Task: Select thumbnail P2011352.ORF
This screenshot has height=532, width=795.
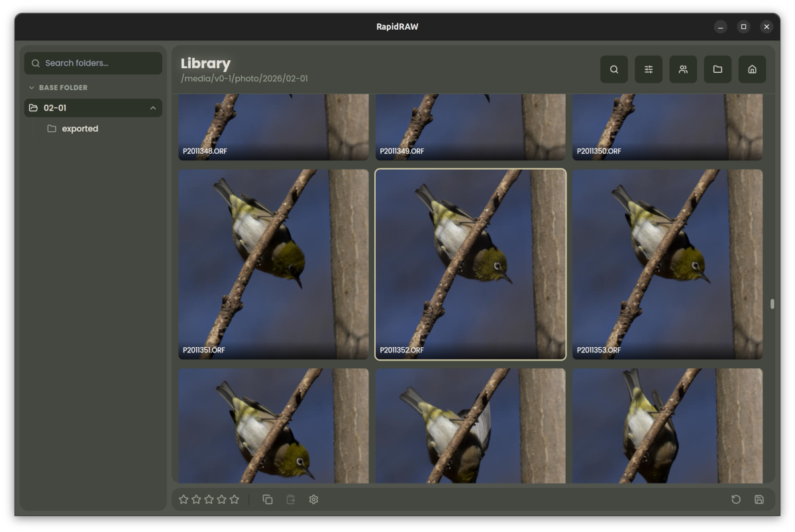Action: click(470, 264)
